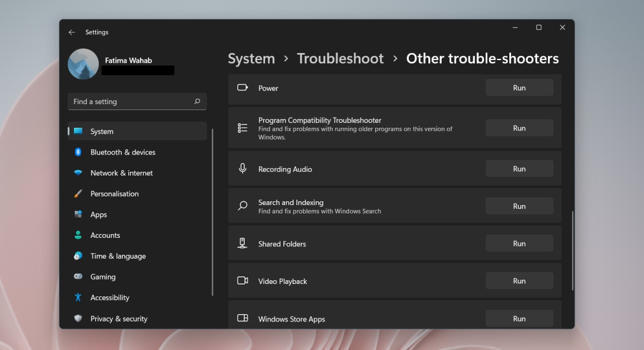This screenshot has width=644, height=350.
Task: Focus the Find a setting search box
Action: point(137,101)
